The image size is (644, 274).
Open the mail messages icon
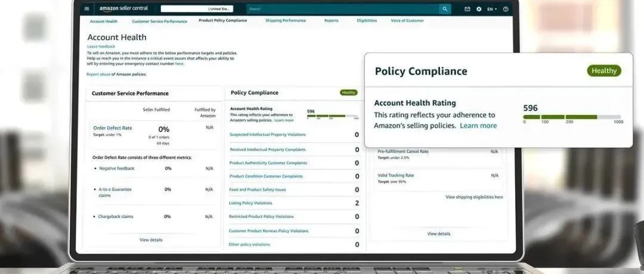(467, 9)
